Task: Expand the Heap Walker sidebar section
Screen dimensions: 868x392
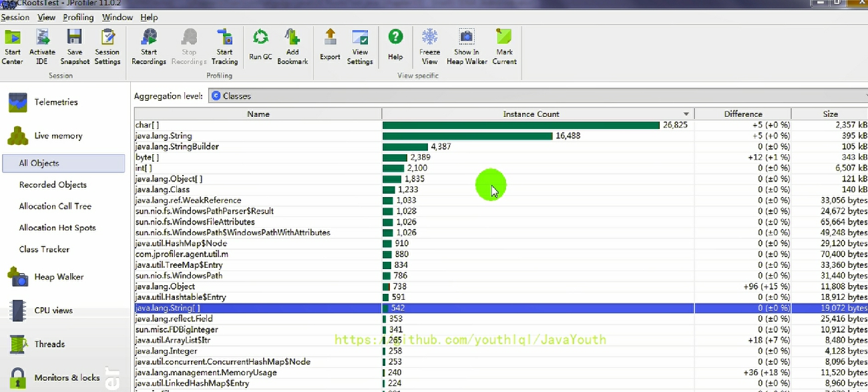Action: [x=59, y=277]
